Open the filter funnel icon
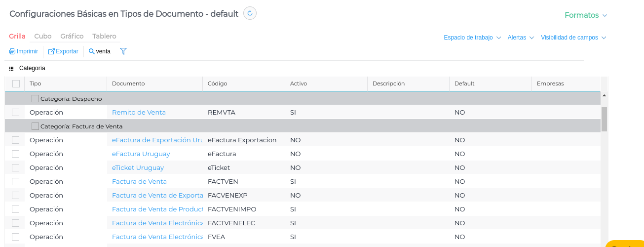644x247 pixels. click(123, 51)
